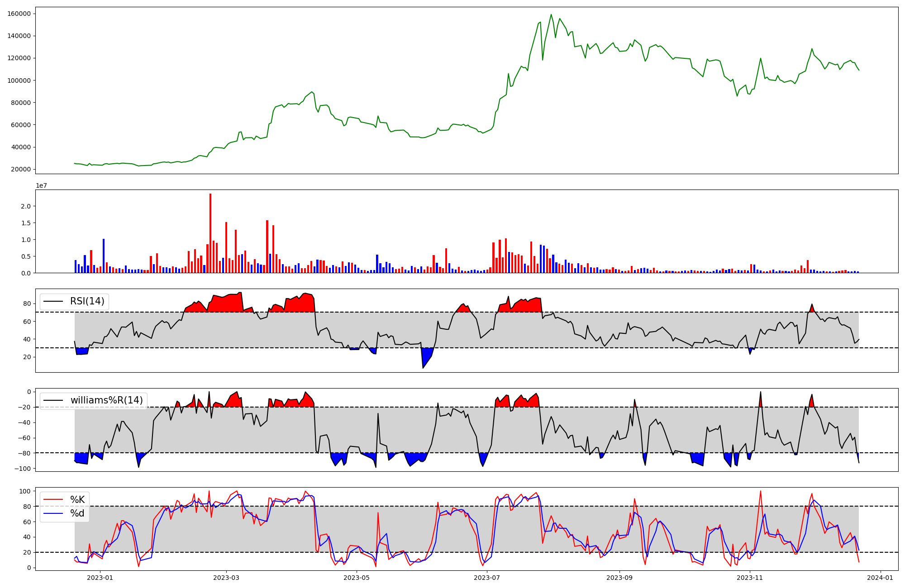Click the 2024-01 x-axis date label
Screen dimensions: 905x588
(880, 578)
